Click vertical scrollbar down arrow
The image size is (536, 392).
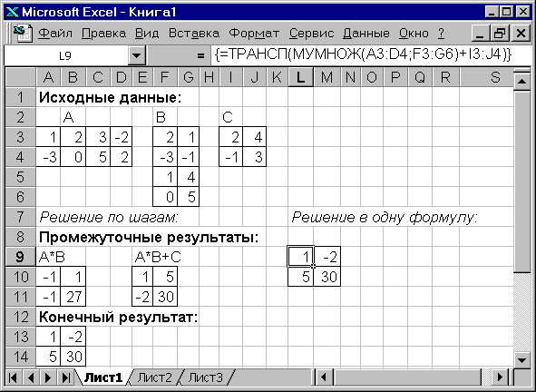pos(521,359)
